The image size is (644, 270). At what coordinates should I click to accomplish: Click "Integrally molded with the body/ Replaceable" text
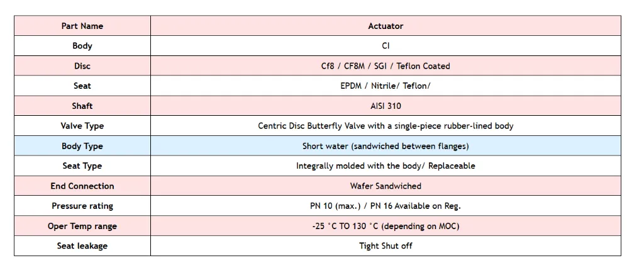[x=386, y=166]
